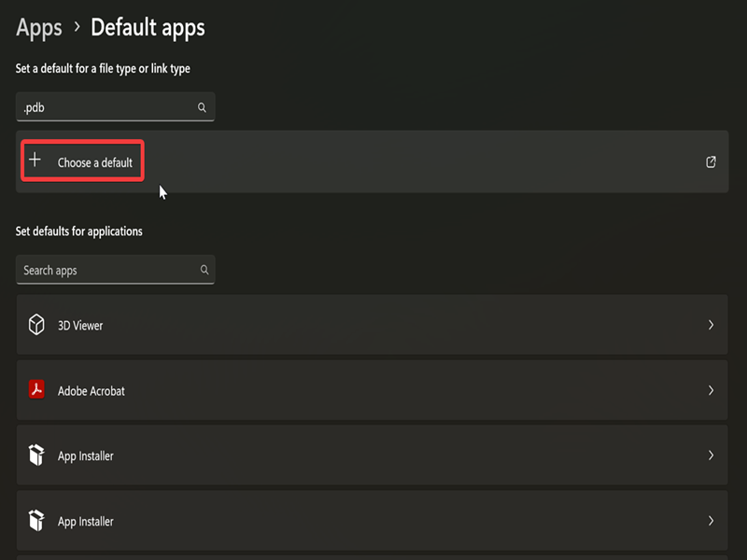Image resolution: width=747 pixels, height=560 pixels.
Task: Select the upper App Installer name
Action: coord(86,456)
